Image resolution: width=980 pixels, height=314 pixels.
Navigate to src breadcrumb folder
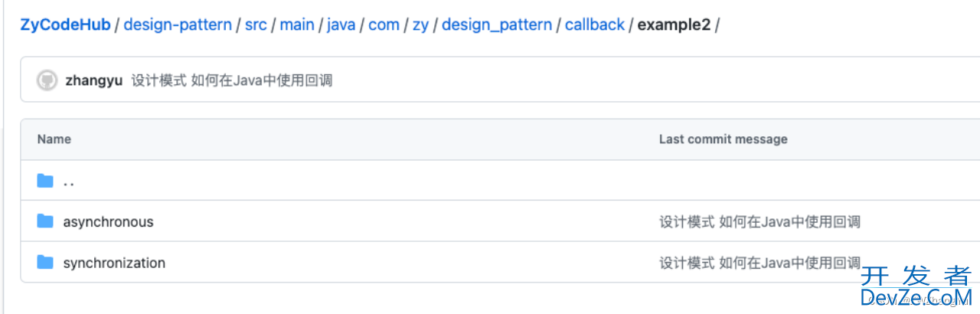click(256, 25)
